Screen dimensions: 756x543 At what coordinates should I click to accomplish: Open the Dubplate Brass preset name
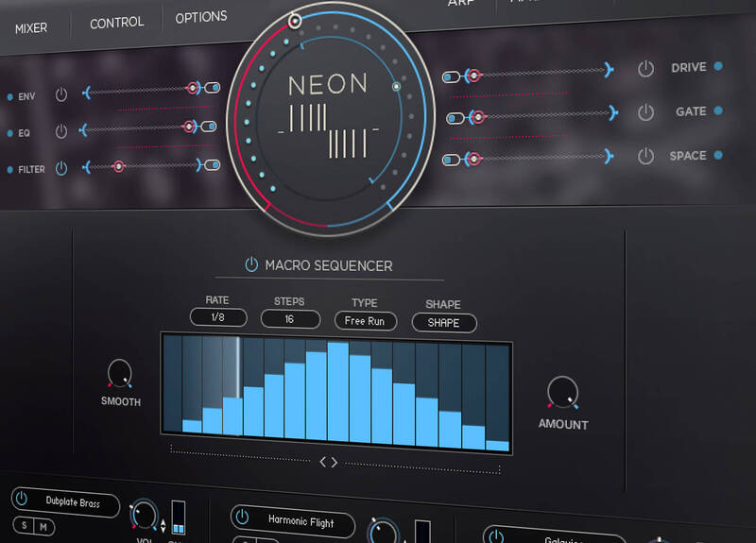click(x=74, y=503)
